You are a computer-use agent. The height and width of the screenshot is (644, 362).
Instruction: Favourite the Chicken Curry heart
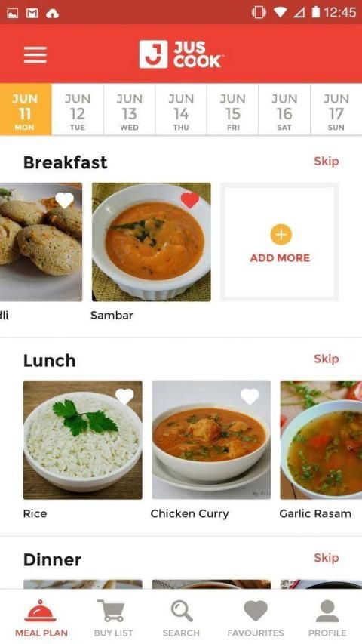pyautogui.click(x=250, y=396)
